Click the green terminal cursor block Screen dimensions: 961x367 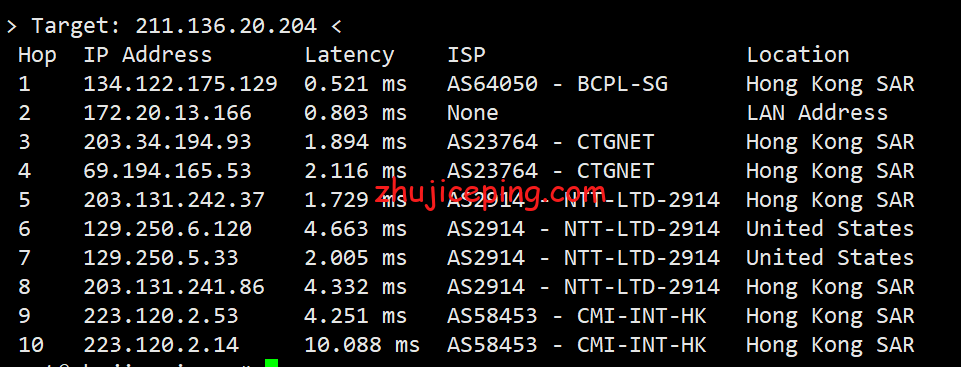tap(272, 363)
